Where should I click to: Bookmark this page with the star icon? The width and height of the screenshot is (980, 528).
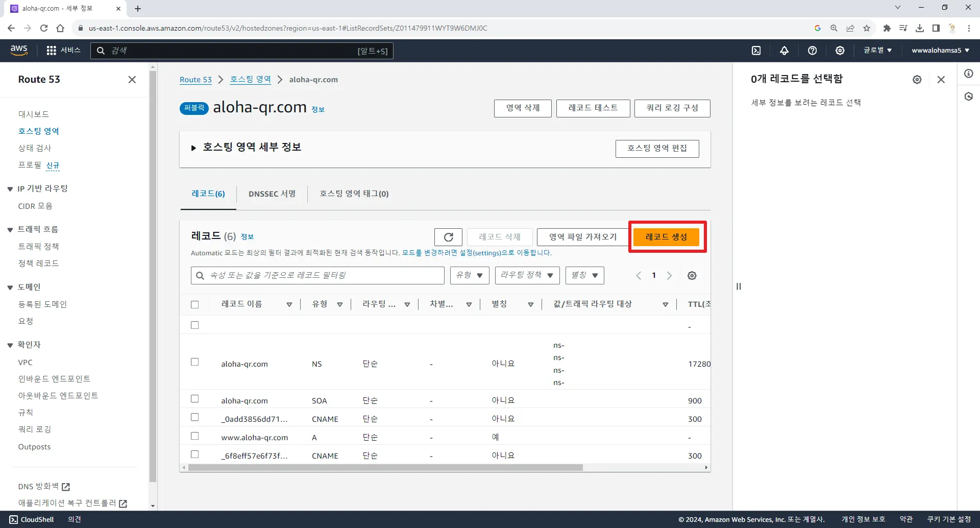(x=867, y=28)
